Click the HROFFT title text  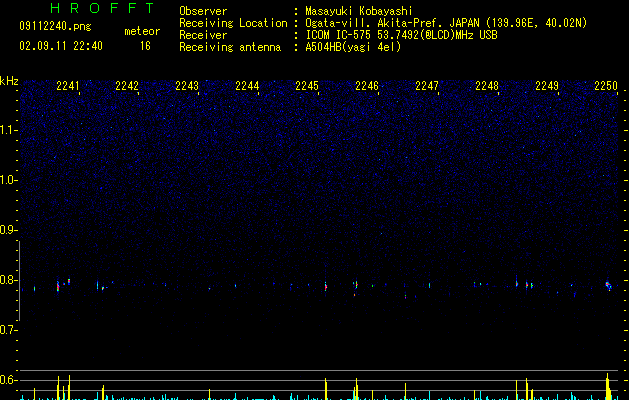102,8
